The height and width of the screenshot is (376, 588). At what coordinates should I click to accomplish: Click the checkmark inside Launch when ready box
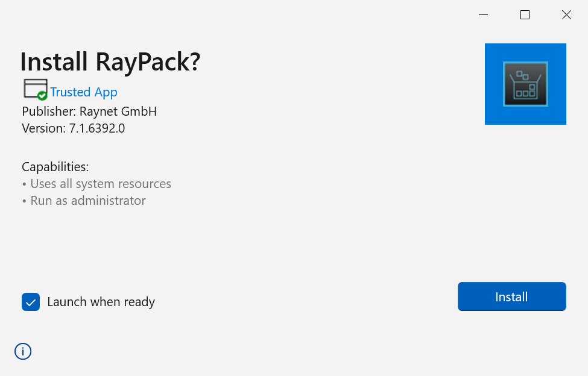(x=31, y=302)
